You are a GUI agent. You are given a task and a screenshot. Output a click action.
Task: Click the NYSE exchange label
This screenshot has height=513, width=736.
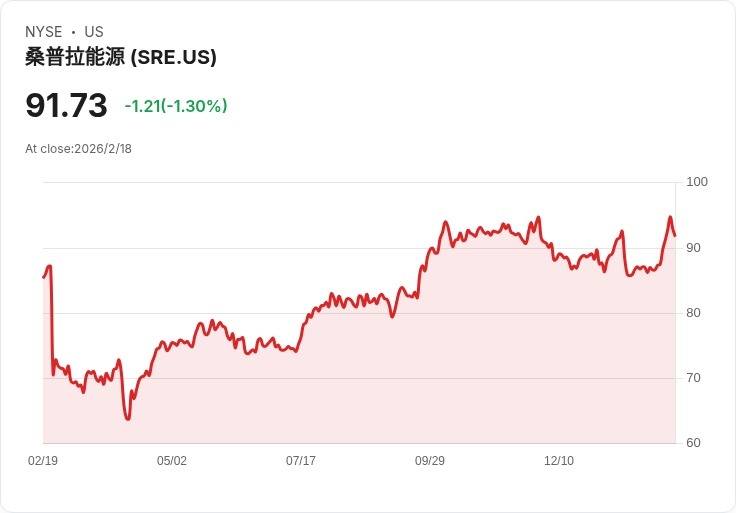click(43, 32)
